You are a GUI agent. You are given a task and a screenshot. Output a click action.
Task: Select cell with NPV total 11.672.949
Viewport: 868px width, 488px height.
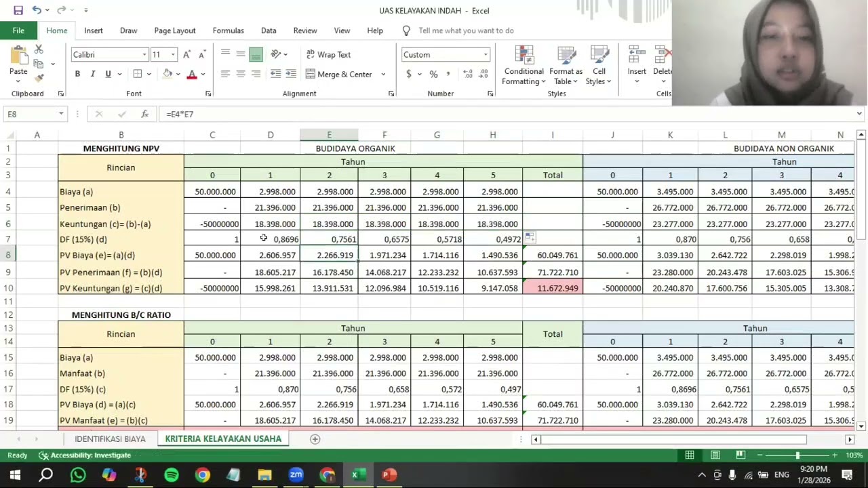[553, 288]
